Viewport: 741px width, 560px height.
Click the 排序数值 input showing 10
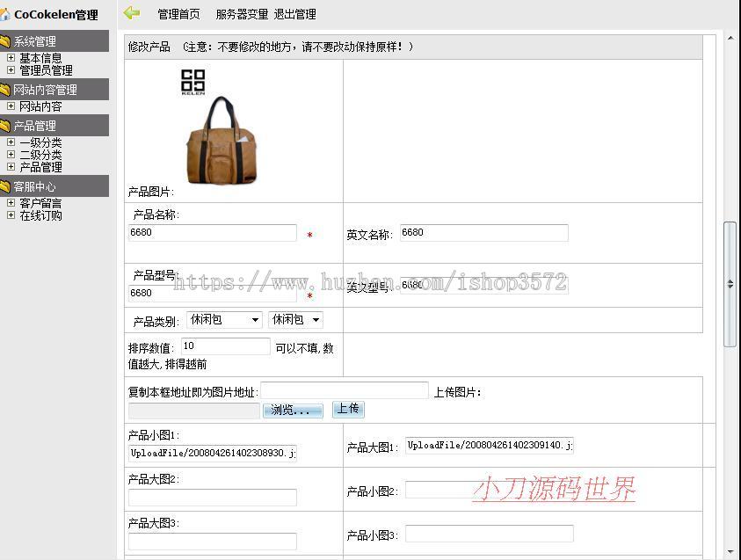pos(224,345)
